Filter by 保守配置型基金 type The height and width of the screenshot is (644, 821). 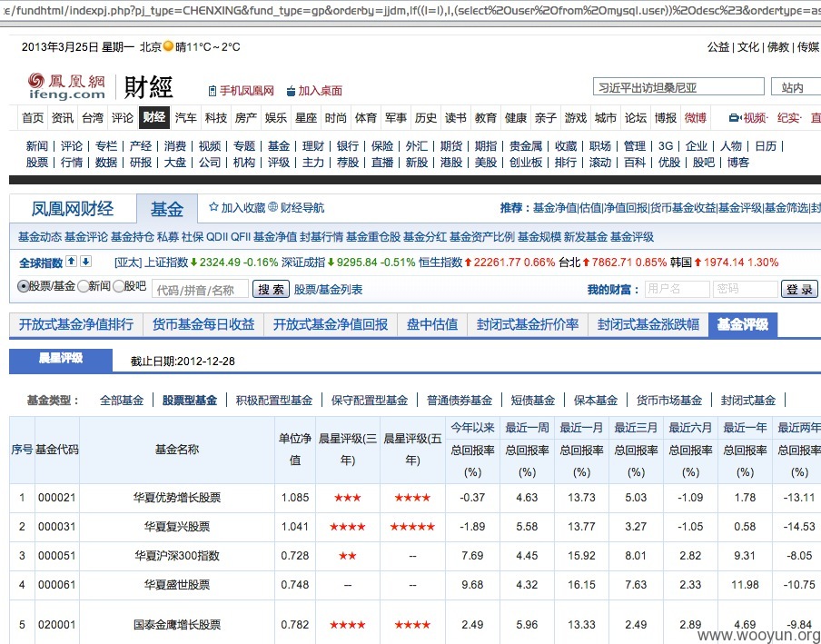[x=369, y=401]
